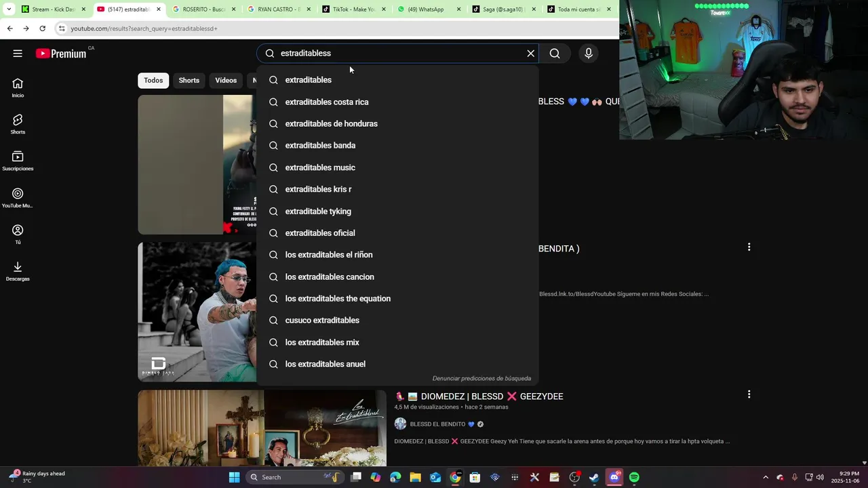Choose suggestion 'los extraditables the equation'
Viewport: 868px width, 488px height.
pos(397,298)
